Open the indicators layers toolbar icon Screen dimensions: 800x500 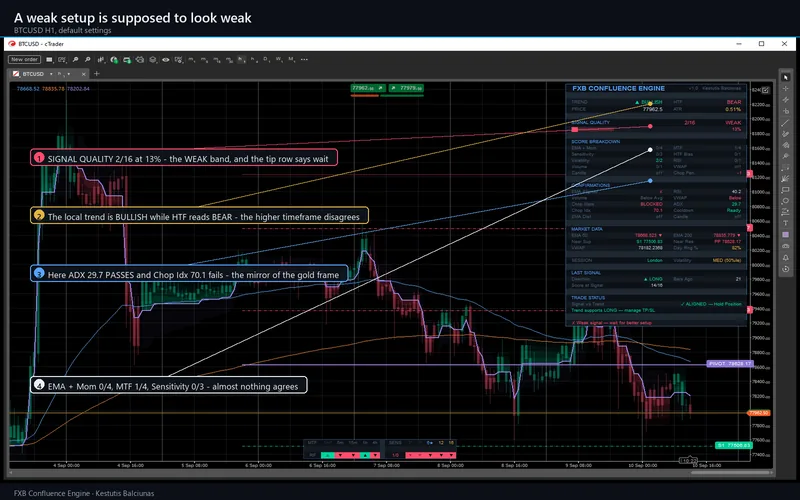(153, 60)
